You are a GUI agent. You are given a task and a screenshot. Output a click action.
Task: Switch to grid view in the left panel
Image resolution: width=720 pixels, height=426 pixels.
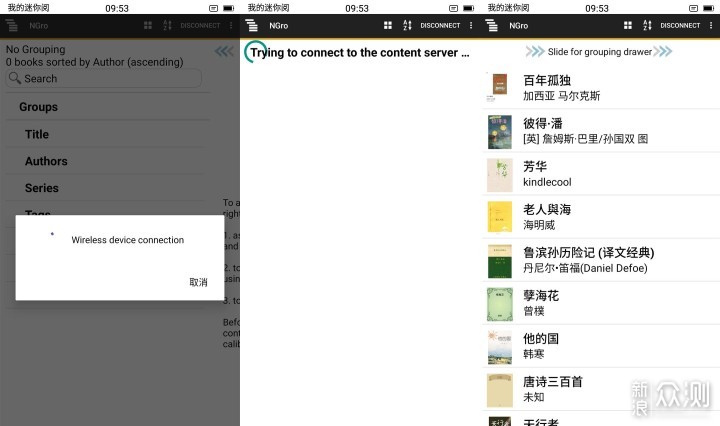(x=148, y=25)
